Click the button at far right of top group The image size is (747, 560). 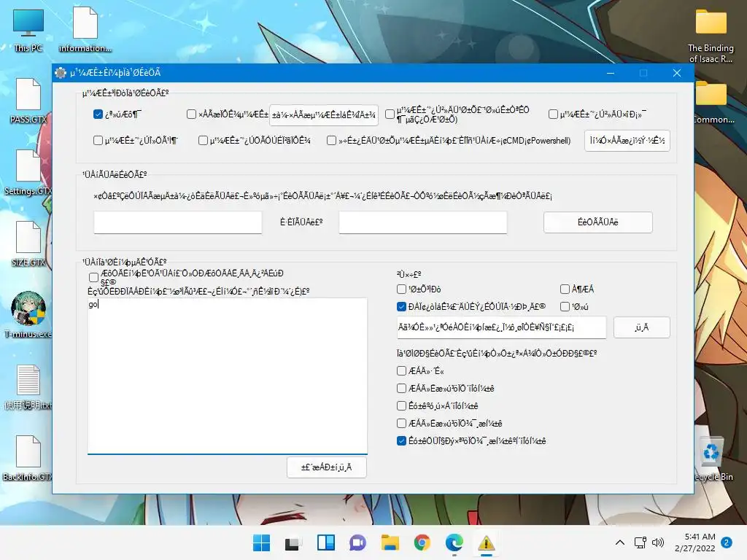[x=627, y=141]
